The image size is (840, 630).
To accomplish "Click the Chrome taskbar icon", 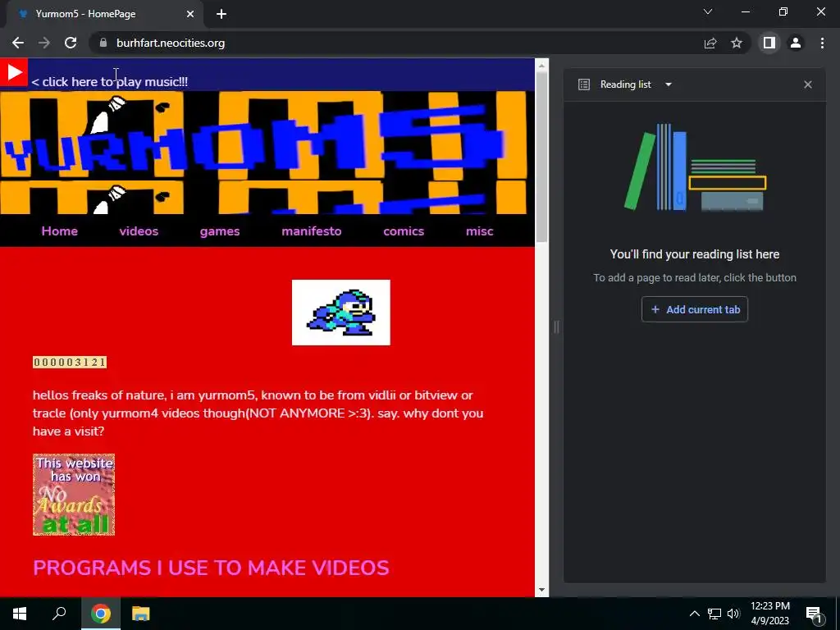I will pyautogui.click(x=101, y=614).
